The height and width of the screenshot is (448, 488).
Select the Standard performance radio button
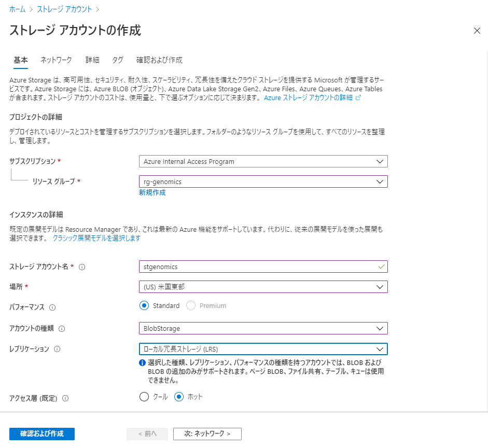pyautogui.click(x=144, y=305)
